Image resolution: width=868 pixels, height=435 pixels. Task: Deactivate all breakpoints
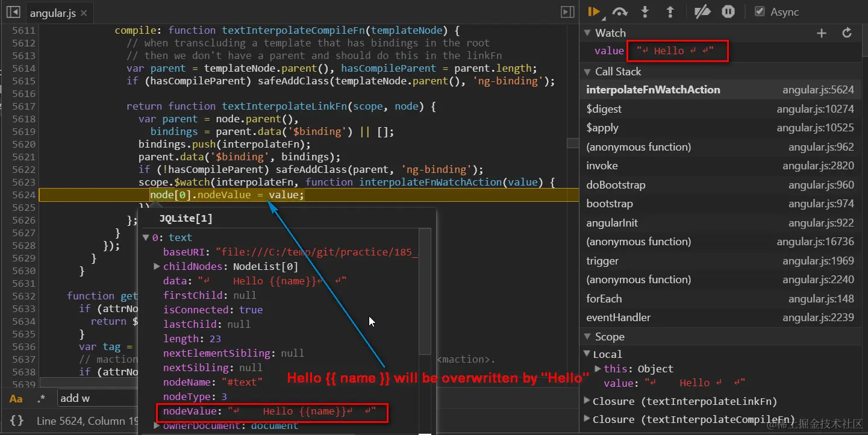[702, 11]
